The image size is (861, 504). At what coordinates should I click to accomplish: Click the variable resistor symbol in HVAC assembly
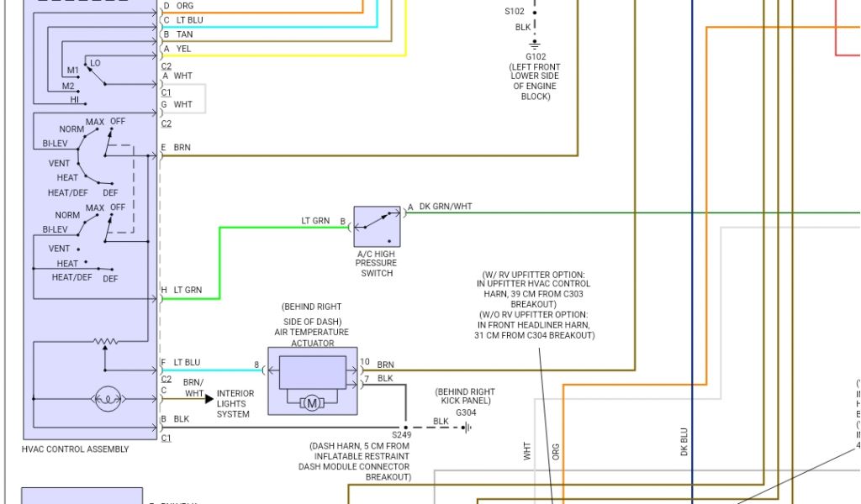pos(105,342)
